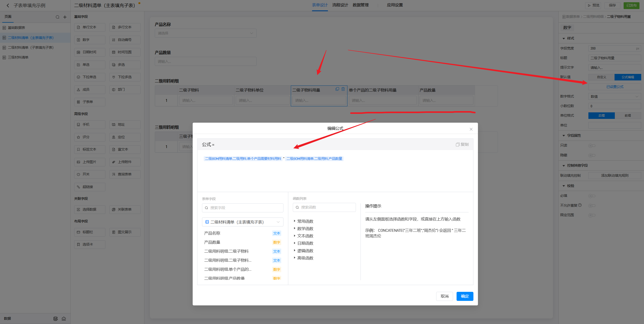The height and width of the screenshot is (324, 644).
Task: Open the 数据管理 tab
Action: coord(360,5)
